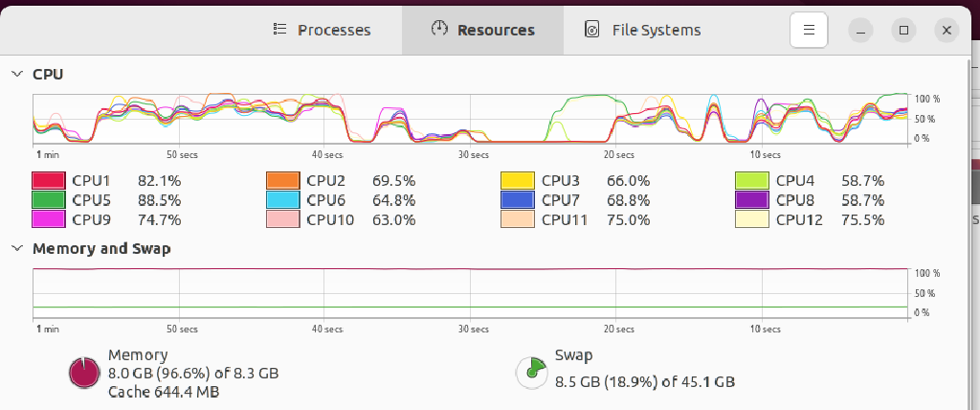Click the Swap pie chart icon

(530, 373)
